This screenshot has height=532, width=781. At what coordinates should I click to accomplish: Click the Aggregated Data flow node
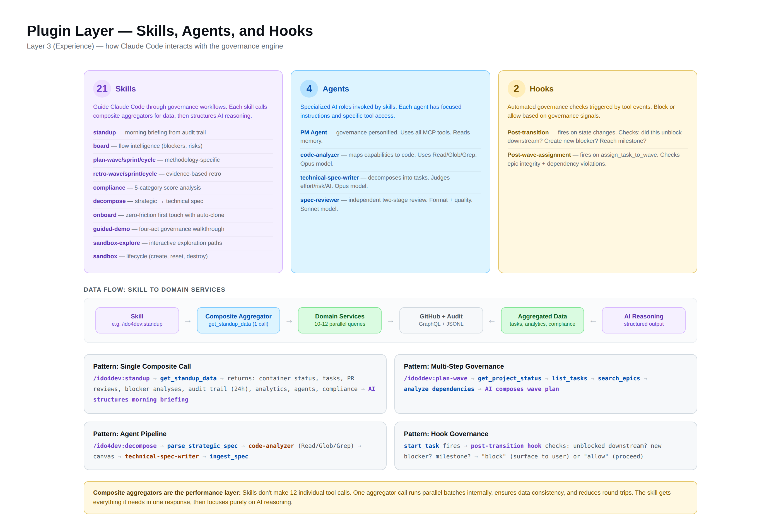(542, 320)
